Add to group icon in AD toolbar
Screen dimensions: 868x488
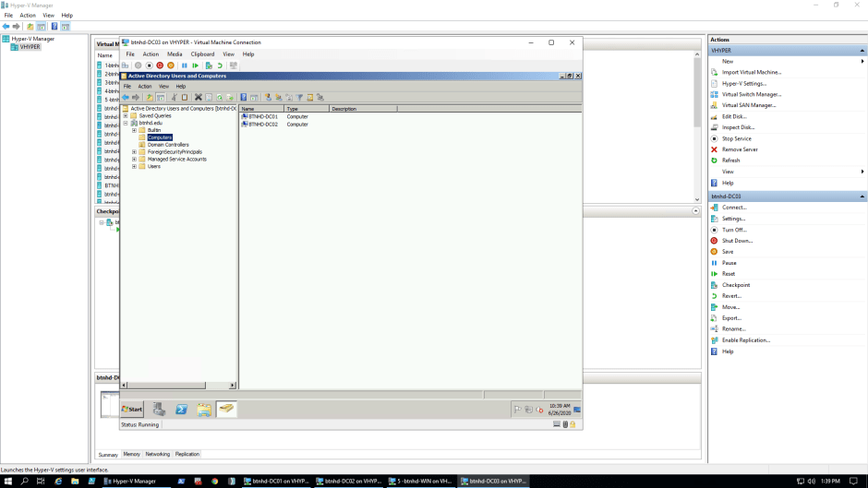320,98
